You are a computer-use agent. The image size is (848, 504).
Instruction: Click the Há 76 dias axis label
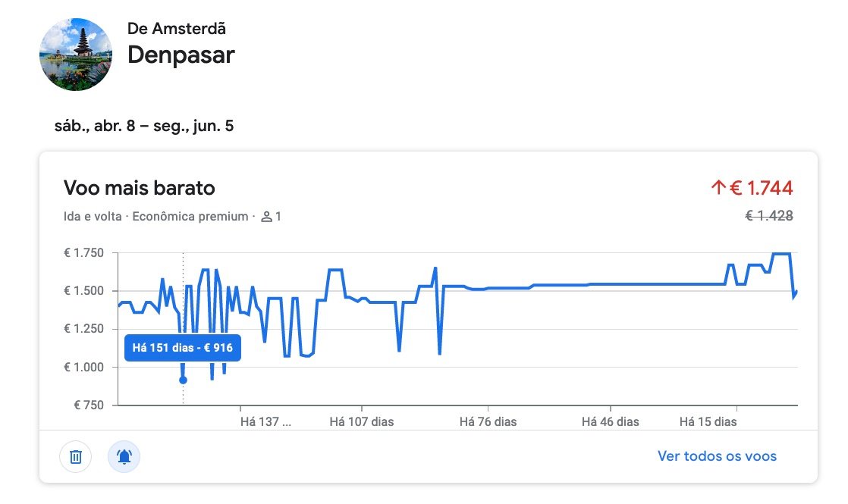pyautogui.click(x=488, y=422)
